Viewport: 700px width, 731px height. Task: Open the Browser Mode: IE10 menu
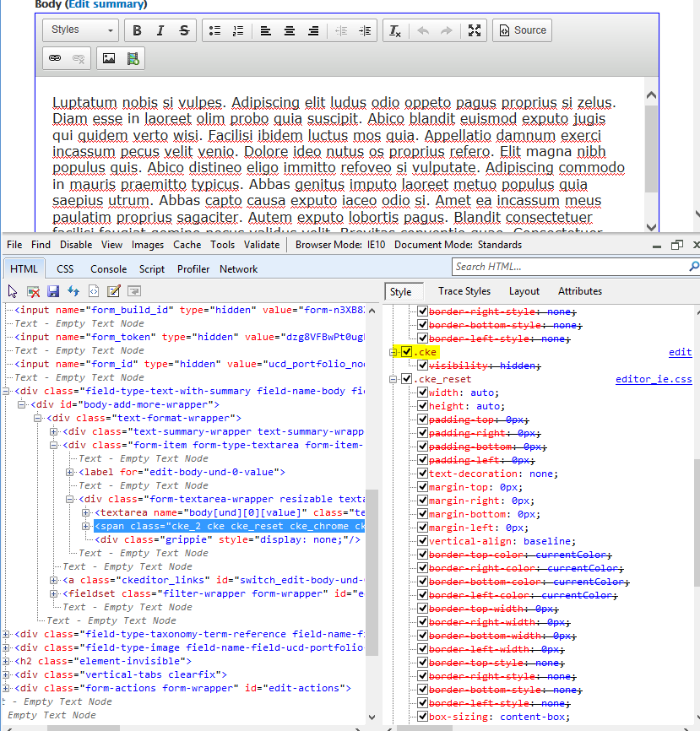point(340,245)
